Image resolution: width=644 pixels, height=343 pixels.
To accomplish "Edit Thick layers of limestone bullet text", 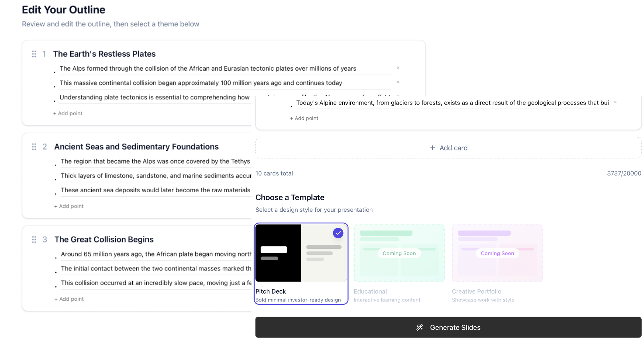I will (x=156, y=176).
